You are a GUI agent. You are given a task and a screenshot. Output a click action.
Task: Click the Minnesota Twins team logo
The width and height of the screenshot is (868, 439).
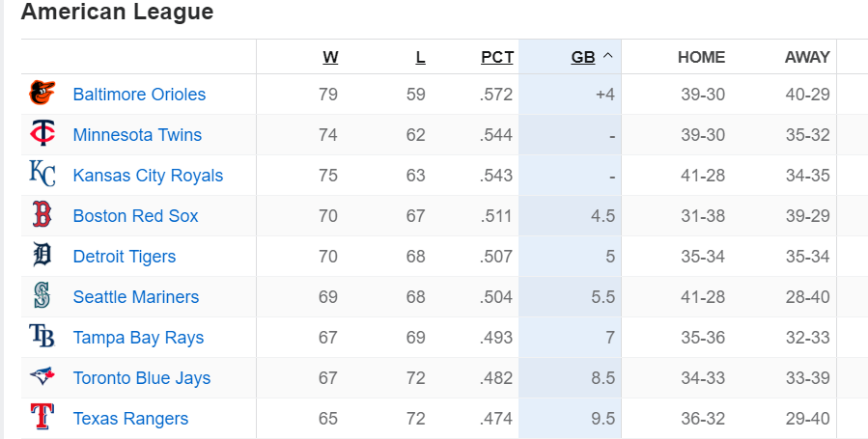pos(42,134)
